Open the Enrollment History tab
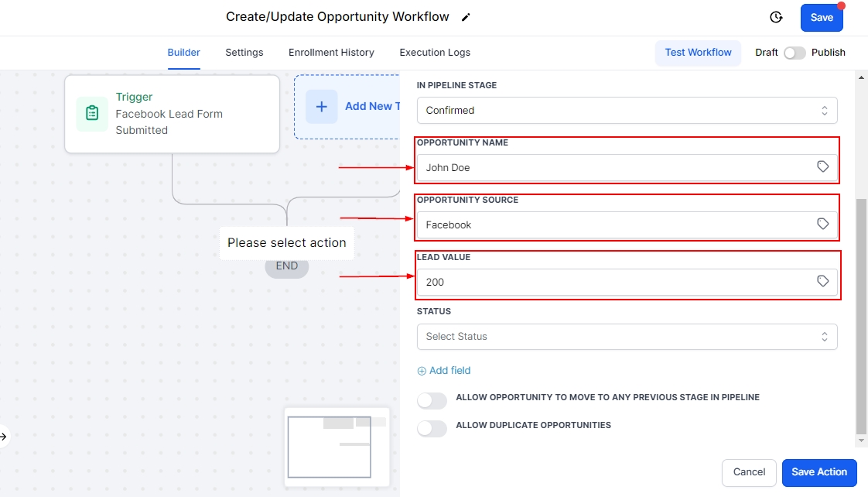868x497 pixels. (331, 53)
